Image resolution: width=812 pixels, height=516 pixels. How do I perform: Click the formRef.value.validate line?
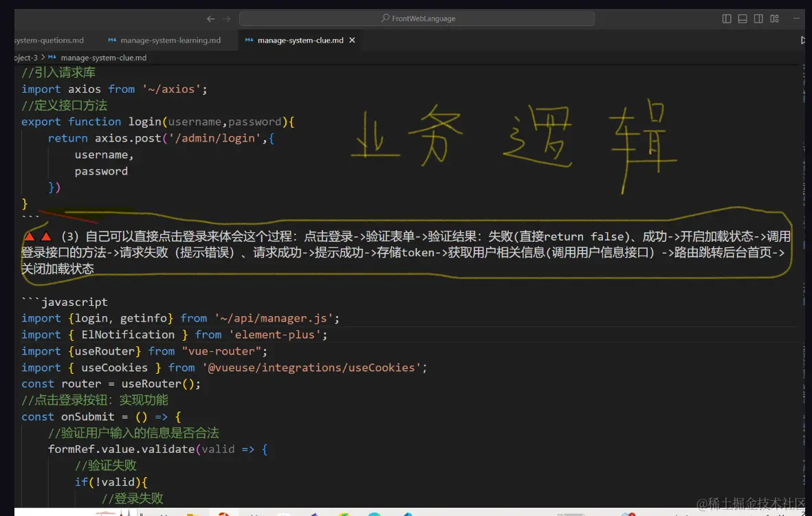point(157,449)
